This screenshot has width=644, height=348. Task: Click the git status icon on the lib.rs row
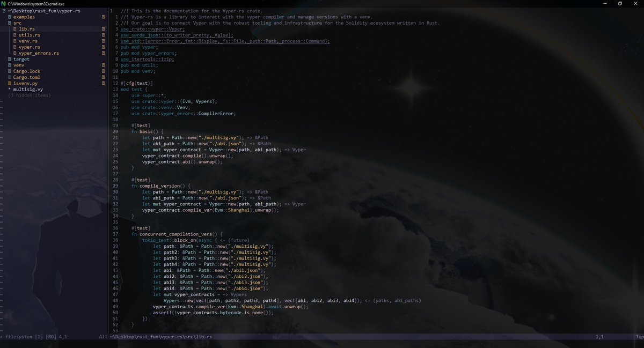click(104, 29)
